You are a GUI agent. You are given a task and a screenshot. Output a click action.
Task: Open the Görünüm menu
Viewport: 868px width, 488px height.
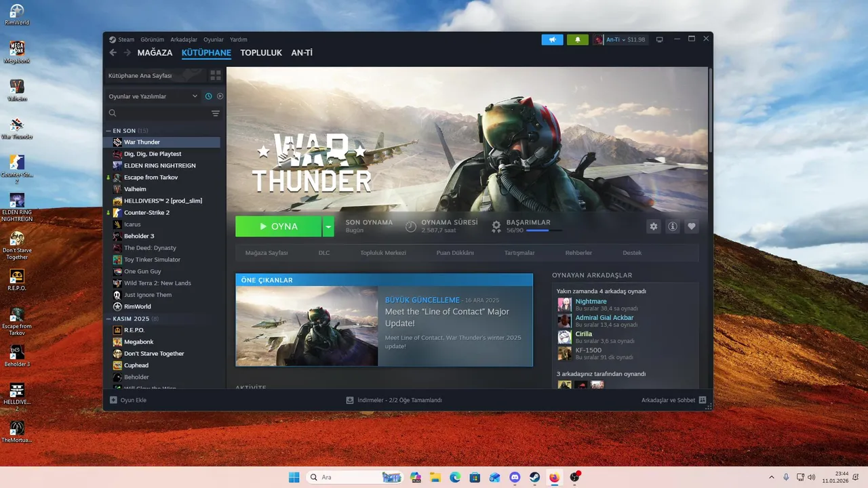[x=153, y=39]
